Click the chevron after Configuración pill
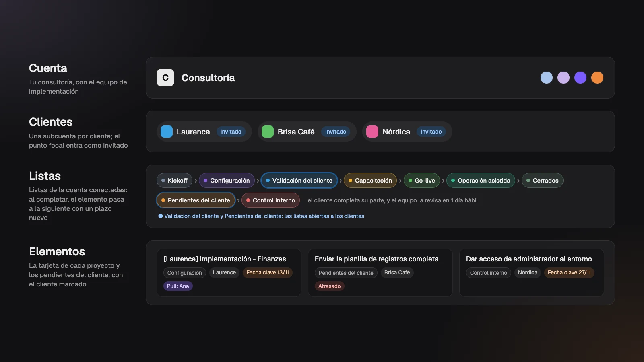Viewport: 644px width, 362px height. coord(258,181)
